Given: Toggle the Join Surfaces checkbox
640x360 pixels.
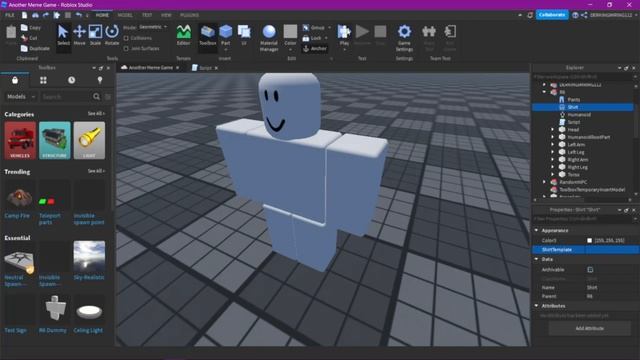Looking at the screenshot, I should coord(126,49).
